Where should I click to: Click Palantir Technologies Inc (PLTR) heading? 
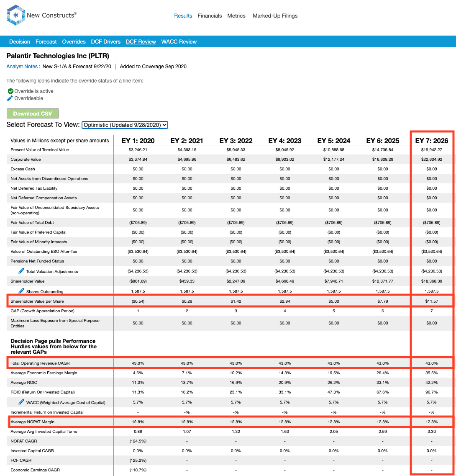[58, 56]
